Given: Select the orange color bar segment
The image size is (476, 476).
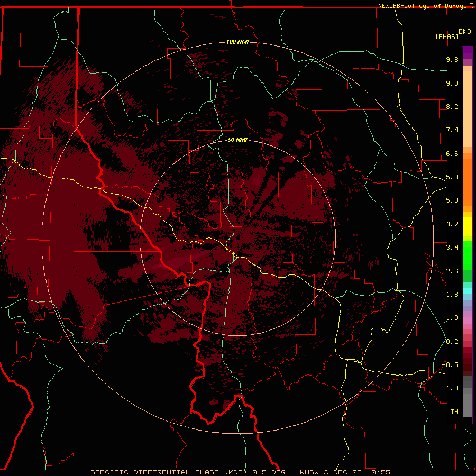Looking at the screenshot, I should click(467, 182).
